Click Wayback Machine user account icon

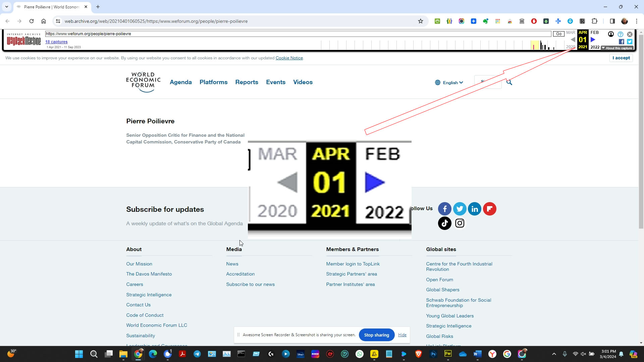(x=611, y=34)
